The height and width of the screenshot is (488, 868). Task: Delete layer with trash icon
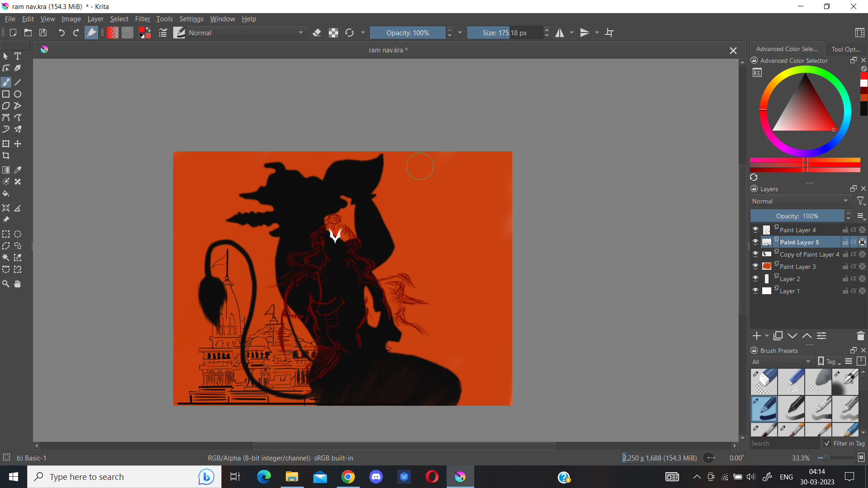click(x=860, y=336)
